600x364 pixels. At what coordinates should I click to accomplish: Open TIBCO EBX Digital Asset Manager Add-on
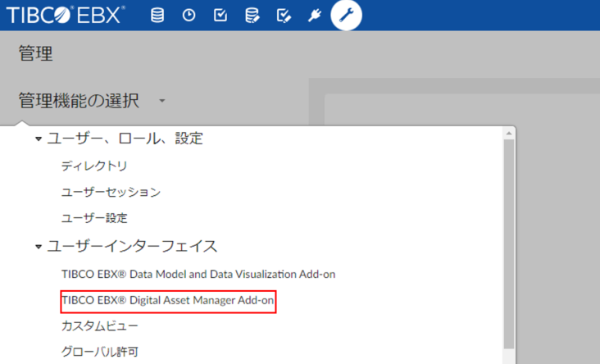pos(168,300)
